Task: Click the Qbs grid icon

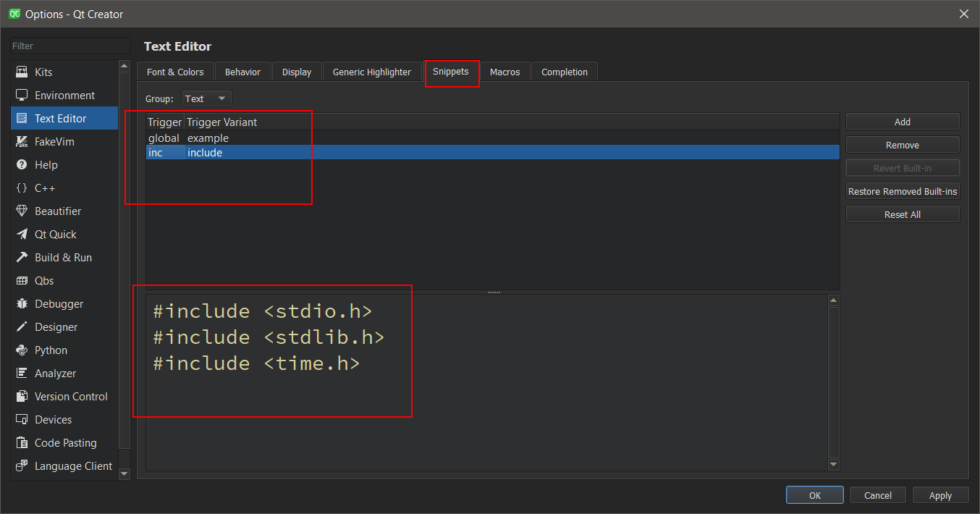Action: (x=22, y=281)
